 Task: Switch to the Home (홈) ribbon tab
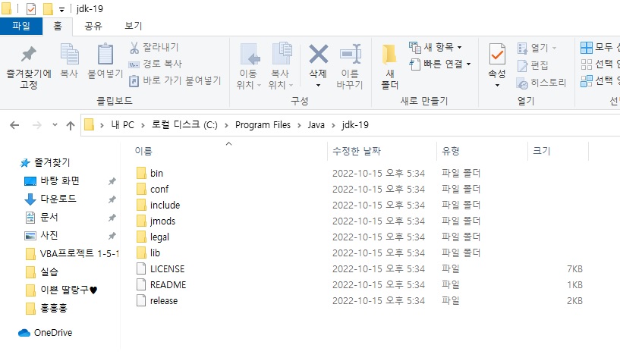pyautogui.click(x=58, y=26)
